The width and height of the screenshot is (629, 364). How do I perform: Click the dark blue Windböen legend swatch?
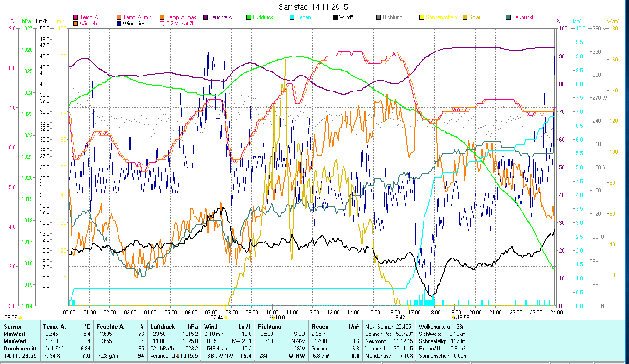coord(119,24)
